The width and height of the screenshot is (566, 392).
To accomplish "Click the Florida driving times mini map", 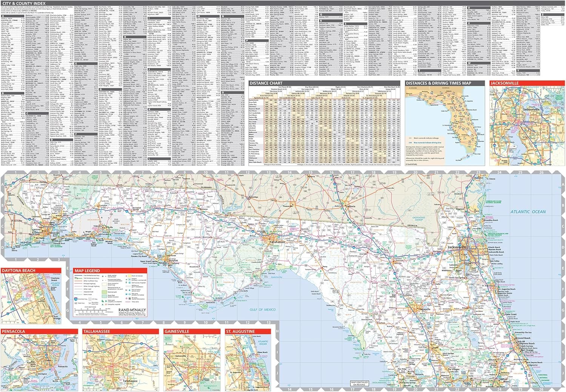I will pos(445,125).
